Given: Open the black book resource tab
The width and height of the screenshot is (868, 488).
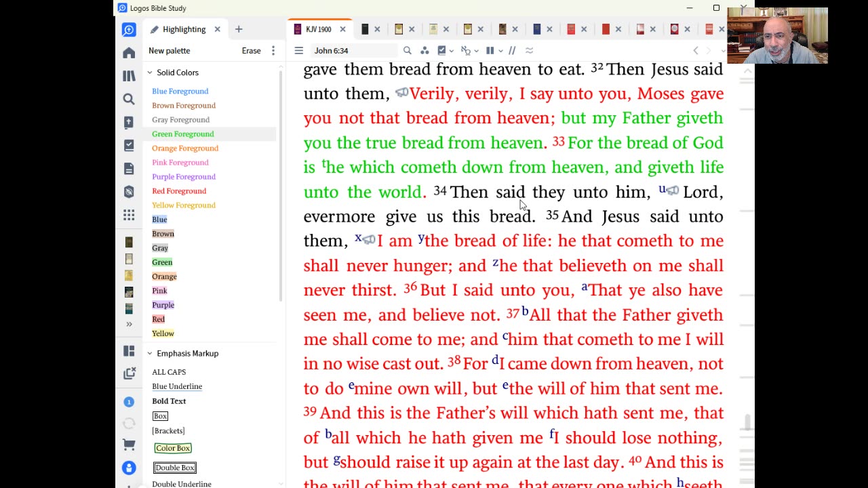Looking at the screenshot, I should [x=365, y=29].
